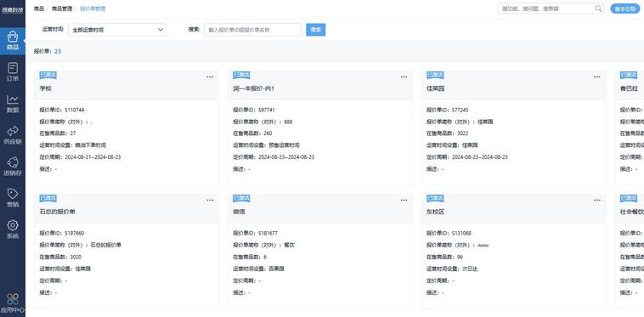Screen dimensions: 644x317
Task: Open the 学校 quotation card title
Action: (x=45, y=88)
